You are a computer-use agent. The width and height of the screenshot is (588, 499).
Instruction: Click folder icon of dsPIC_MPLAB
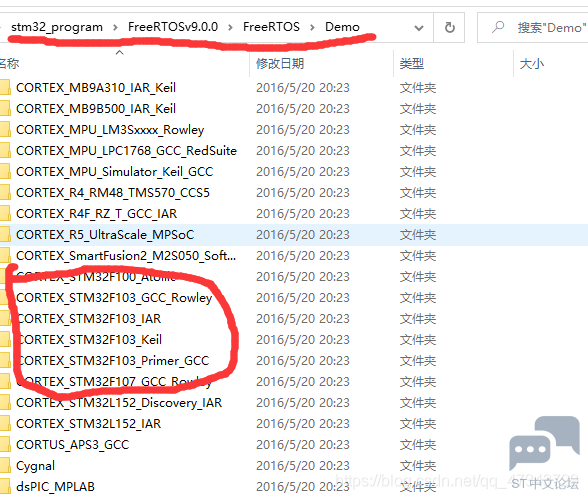5,487
